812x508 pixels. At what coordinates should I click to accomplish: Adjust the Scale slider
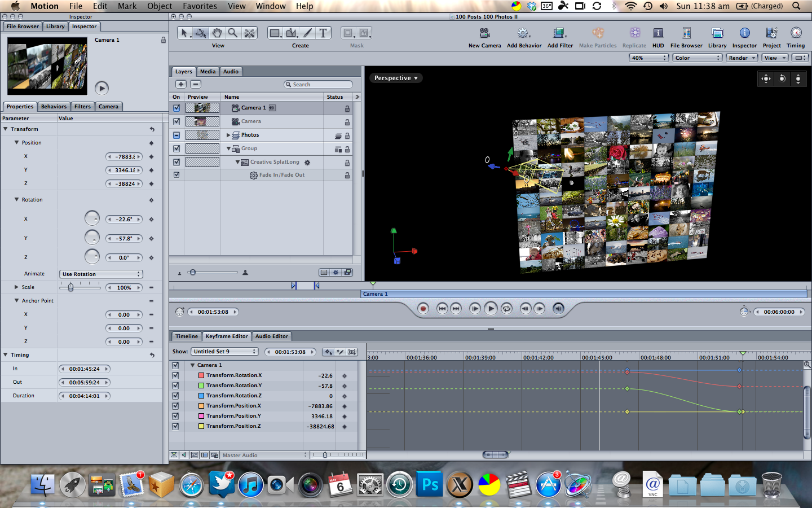click(x=71, y=287)
